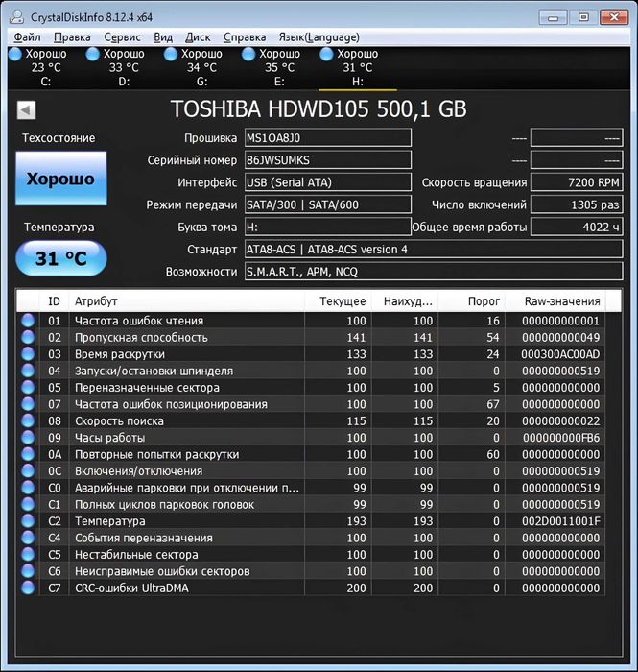Click the Наихуд... column header
The height and width of the screenshot is (672, 638).
tap(405, 301)
